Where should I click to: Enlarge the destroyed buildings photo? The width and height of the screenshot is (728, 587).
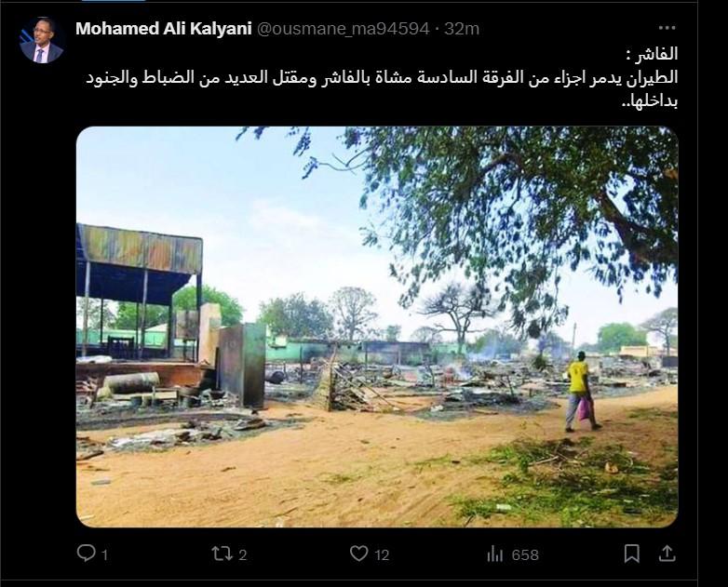377,327
